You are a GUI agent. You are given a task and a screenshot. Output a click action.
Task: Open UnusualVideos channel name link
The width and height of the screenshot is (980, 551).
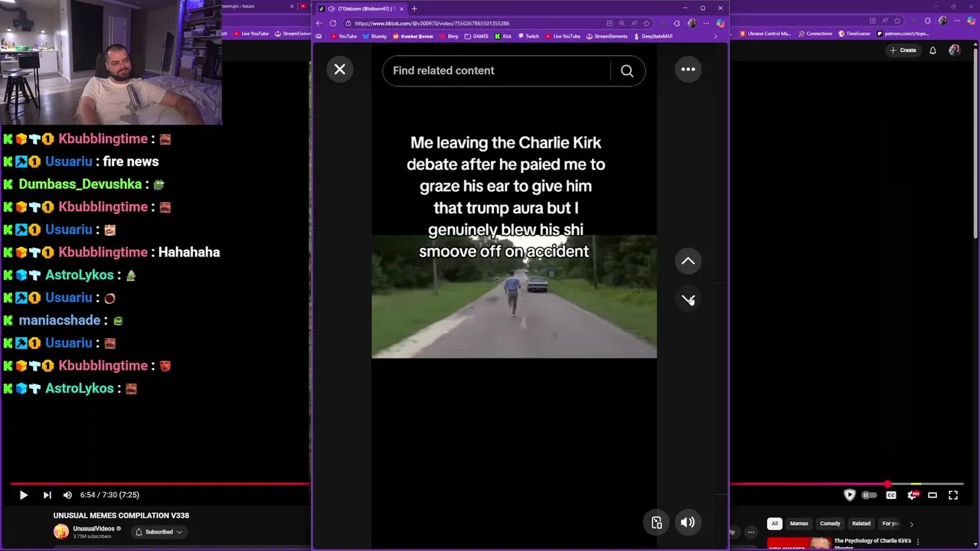click(93, 529)
